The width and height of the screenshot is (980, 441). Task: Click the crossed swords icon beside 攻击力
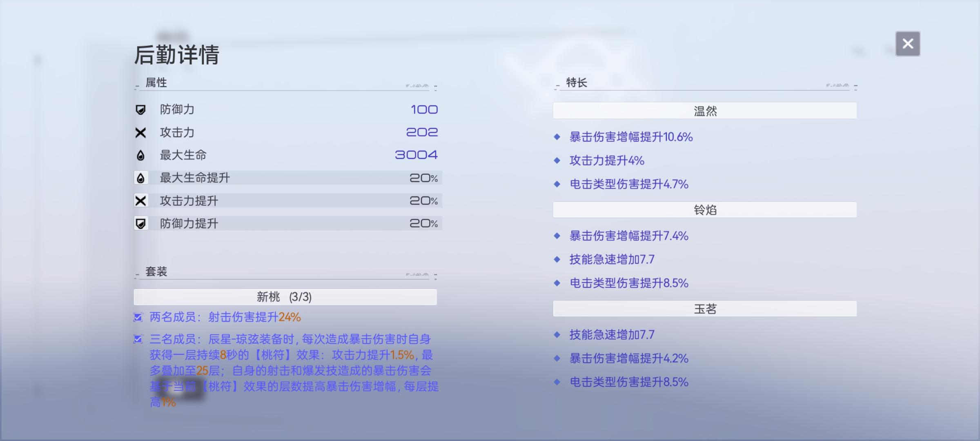tap(140, 133)
